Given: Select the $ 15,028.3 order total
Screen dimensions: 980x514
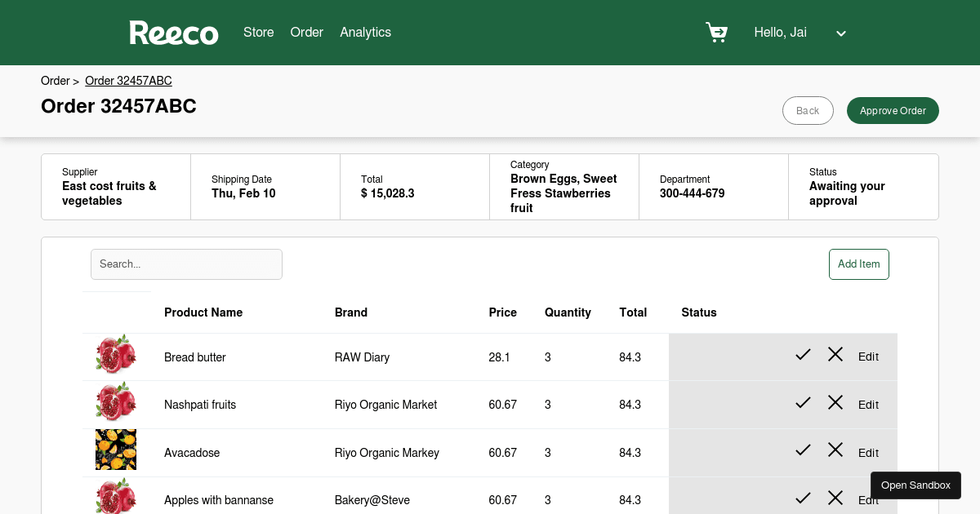Looking at the screenshot, I should pyautogui.click(x=388, y=193).
